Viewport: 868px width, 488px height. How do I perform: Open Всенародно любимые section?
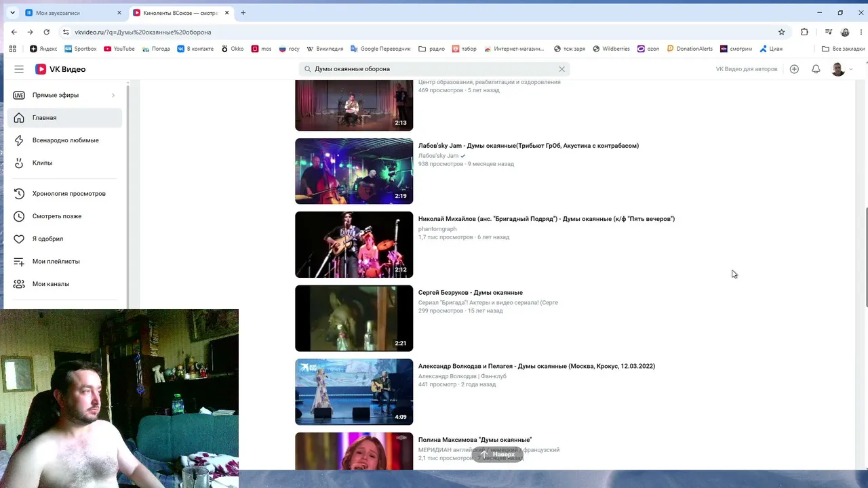pyautogui.click(x=64, y=140)
